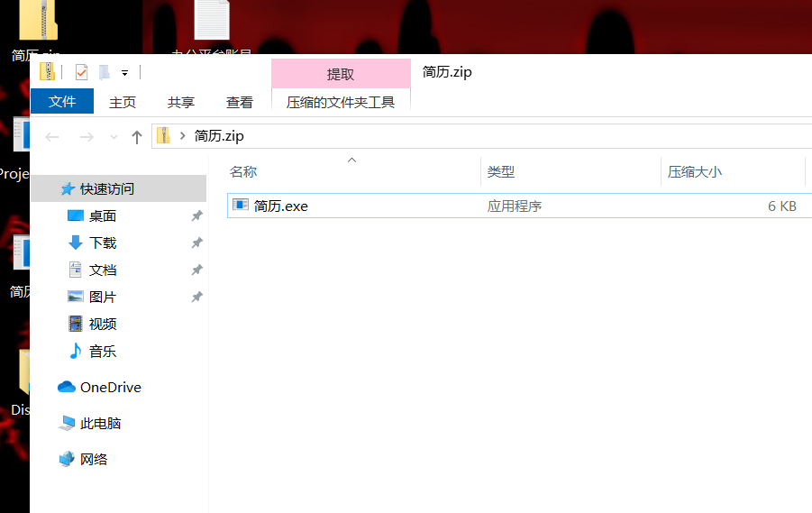
Task: Open the Customize Quick Access Toolbar dropdown
Action: (124, 73)
